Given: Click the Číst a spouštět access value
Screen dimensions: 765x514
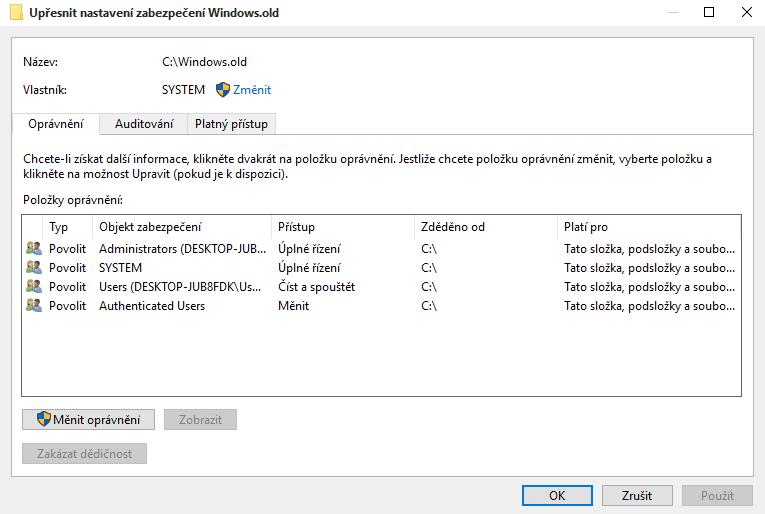Looking at the screenshot, I should 317,287.
